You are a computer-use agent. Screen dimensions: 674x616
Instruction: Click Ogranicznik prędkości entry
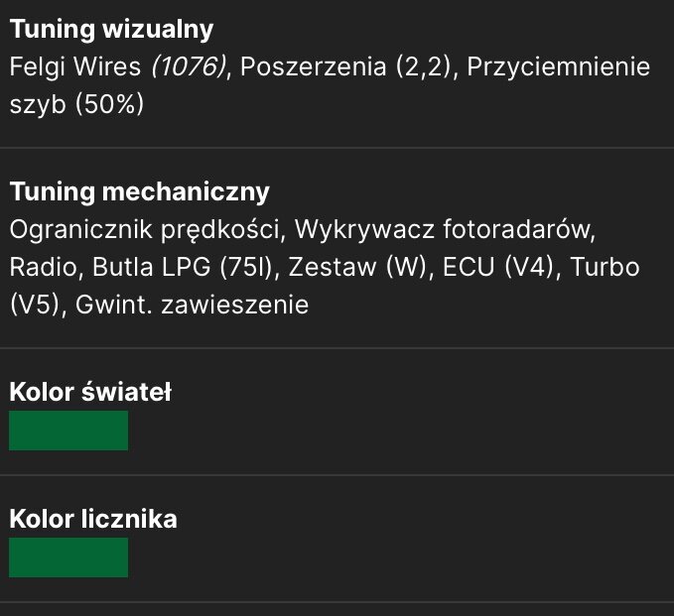(x=145, y=229)
